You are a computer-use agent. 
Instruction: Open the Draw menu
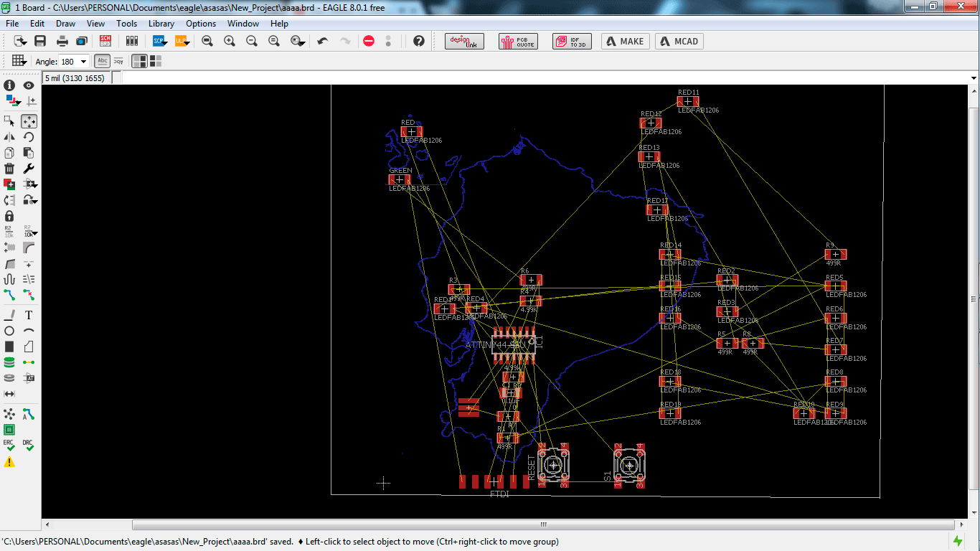[x=65, y=23]
